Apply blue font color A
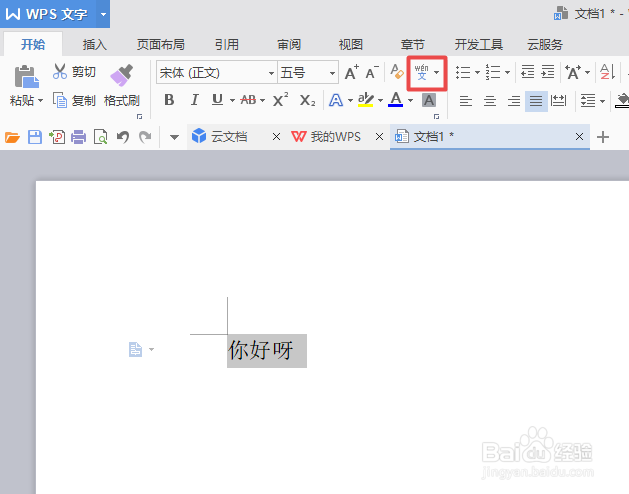The width and height of the screenshot is (629, 494). [396, 100]
